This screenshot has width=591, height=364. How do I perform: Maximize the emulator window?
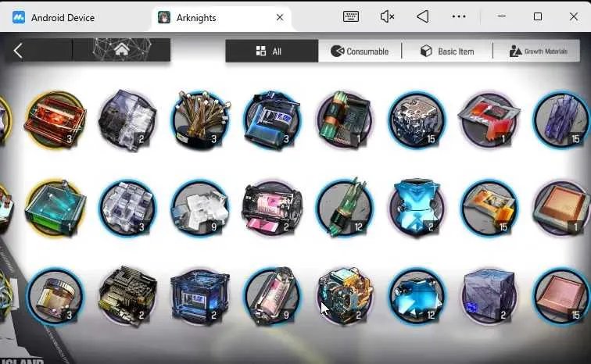pyautogui.click(x=538, y=16)
